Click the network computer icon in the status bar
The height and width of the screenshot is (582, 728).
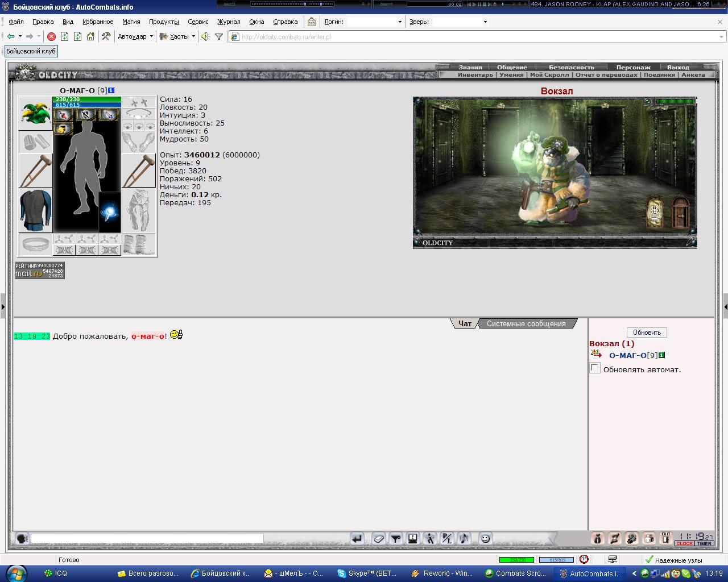613,560
